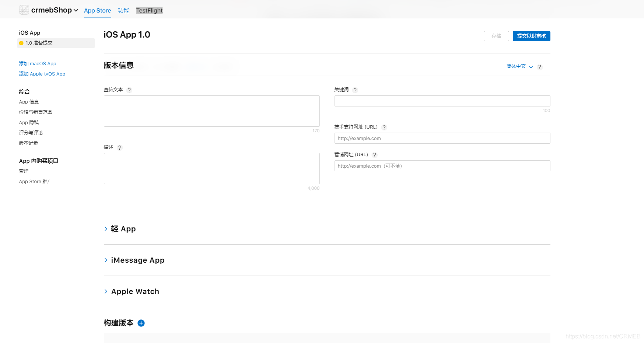Switch to the 功能 tab
644x343 pixels.
click(x=123, y=11)
